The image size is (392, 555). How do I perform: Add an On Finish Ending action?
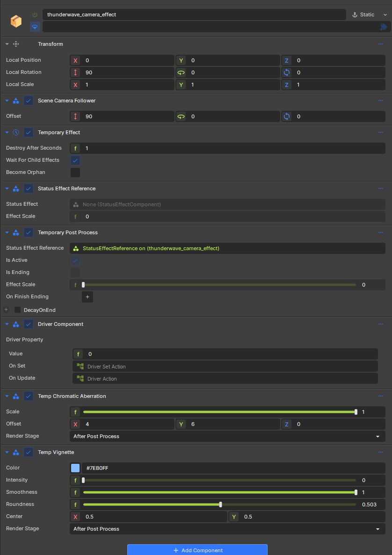click(87, 296)
